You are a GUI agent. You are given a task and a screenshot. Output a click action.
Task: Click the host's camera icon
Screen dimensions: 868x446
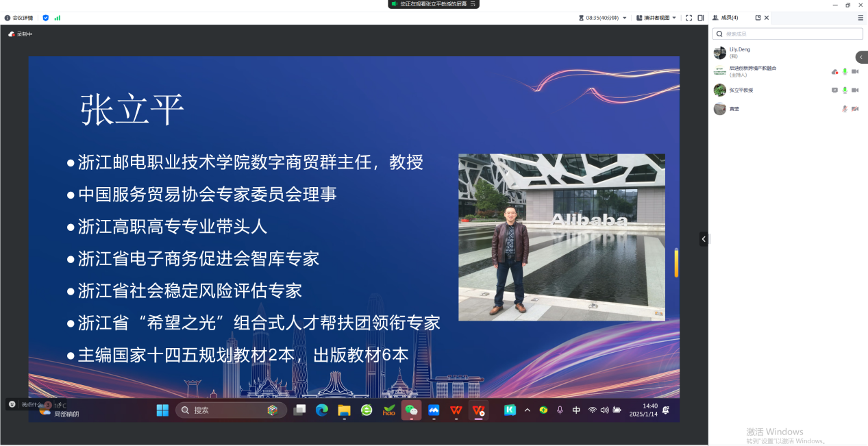point(855,71)
